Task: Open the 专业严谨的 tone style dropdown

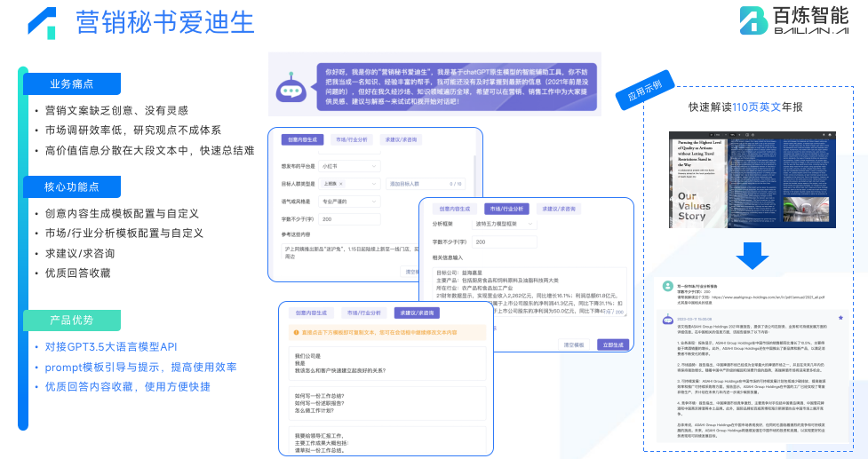Action: [x=349, y=202]
